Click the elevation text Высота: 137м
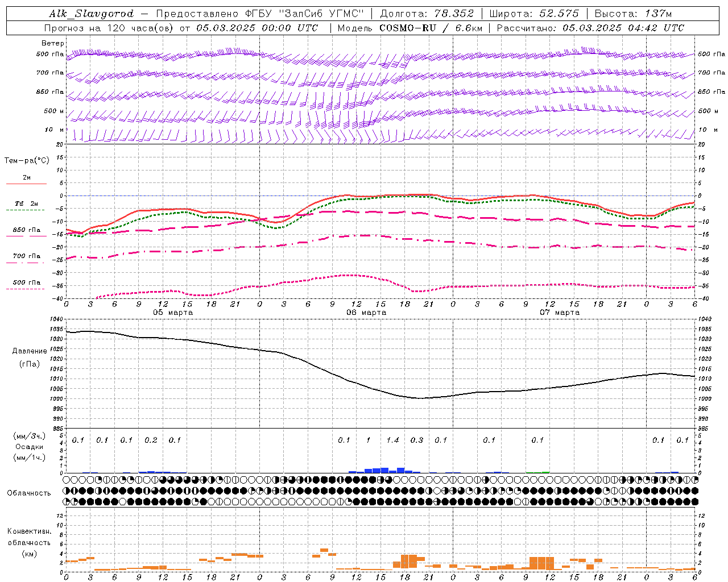This screenshot has width=728, height=582. coord(633,14)
